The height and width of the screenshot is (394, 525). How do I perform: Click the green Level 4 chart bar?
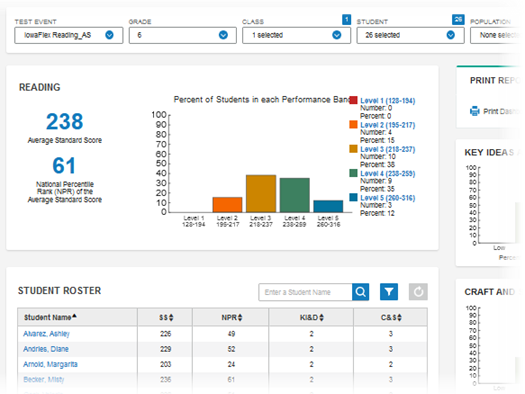pyautogui.click(x=295, y=195)
